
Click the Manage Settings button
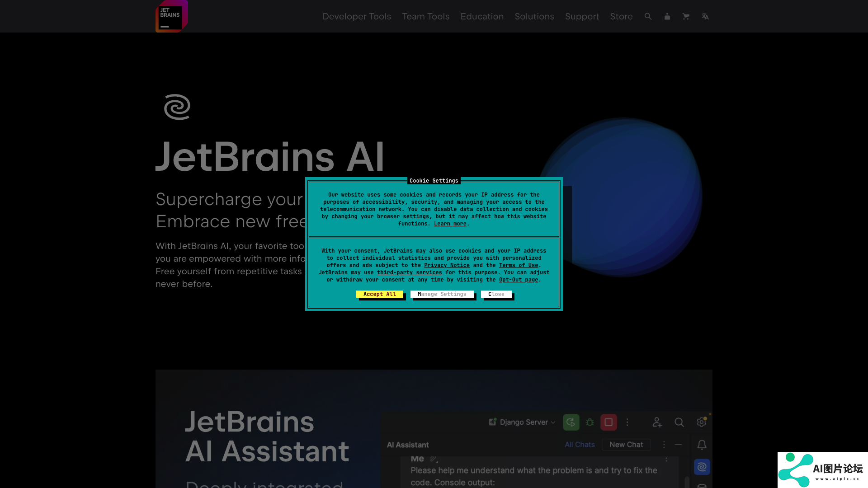[442, 294]
